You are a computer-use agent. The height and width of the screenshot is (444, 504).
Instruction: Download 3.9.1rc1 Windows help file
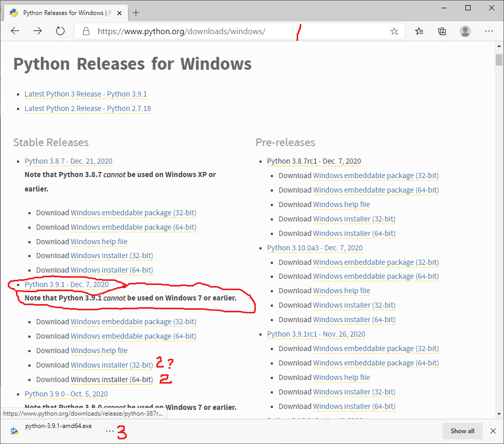click(x=342, y=377)
